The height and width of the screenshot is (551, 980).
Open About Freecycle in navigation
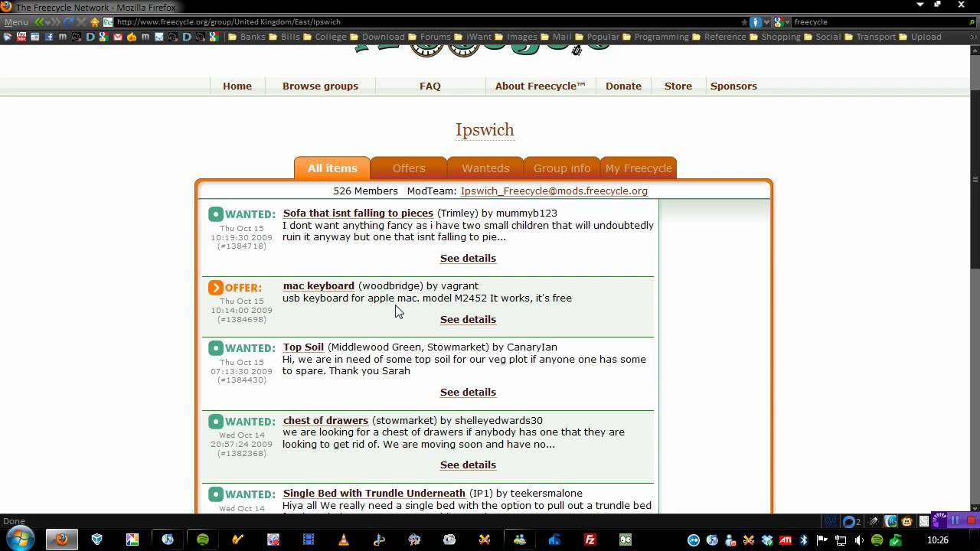coord(540,86)
